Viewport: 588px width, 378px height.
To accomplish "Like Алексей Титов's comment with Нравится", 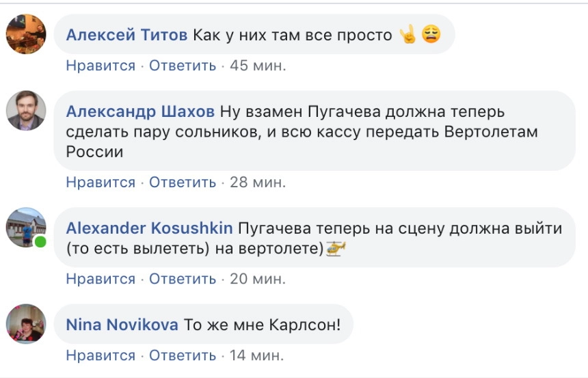I will [x=101, y=66].
